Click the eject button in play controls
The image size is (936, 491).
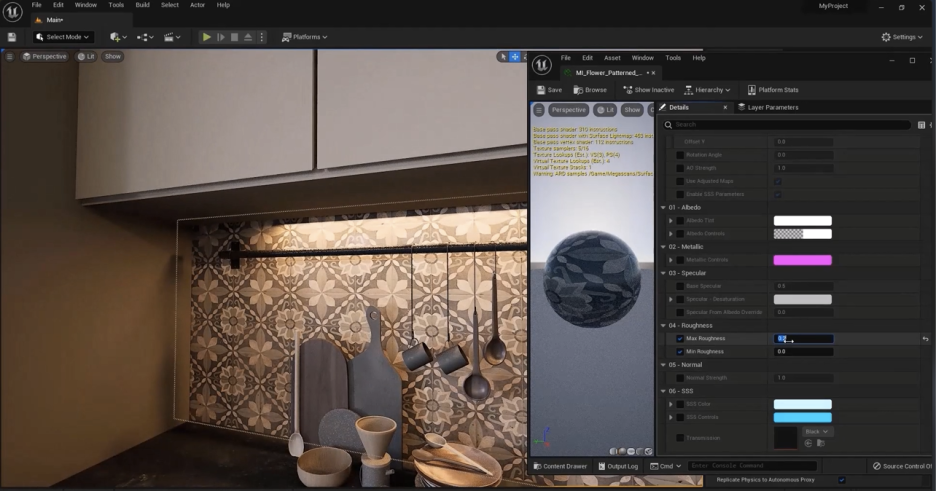click(x=248, y=37)
